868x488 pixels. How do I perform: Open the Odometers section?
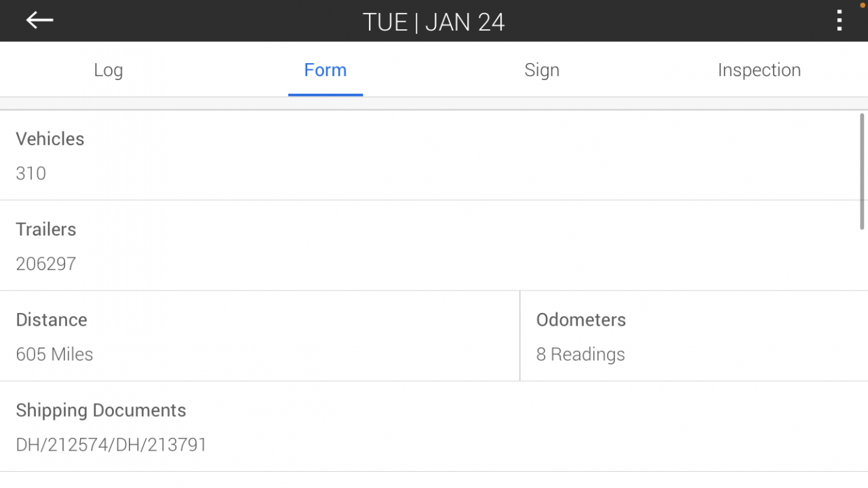point(581,320)
